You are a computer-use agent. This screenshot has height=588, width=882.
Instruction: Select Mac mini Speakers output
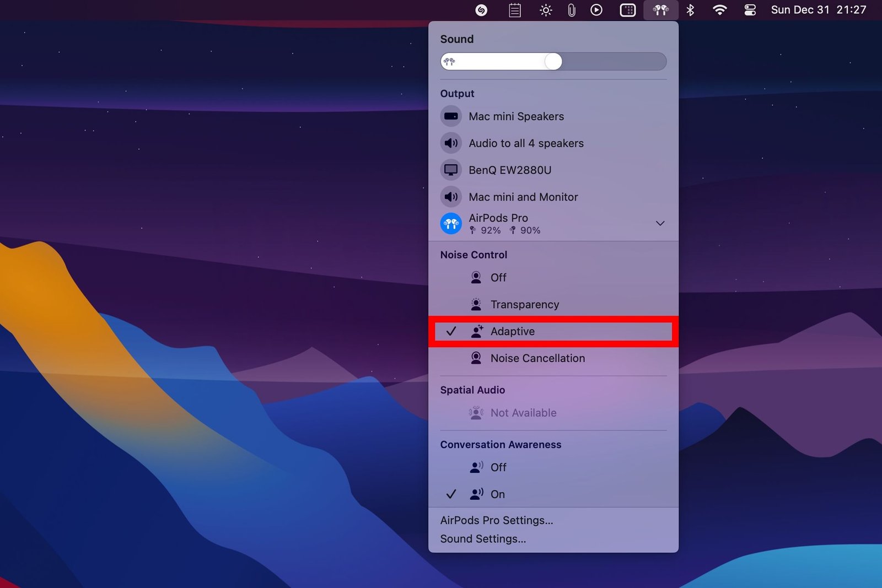516,116
